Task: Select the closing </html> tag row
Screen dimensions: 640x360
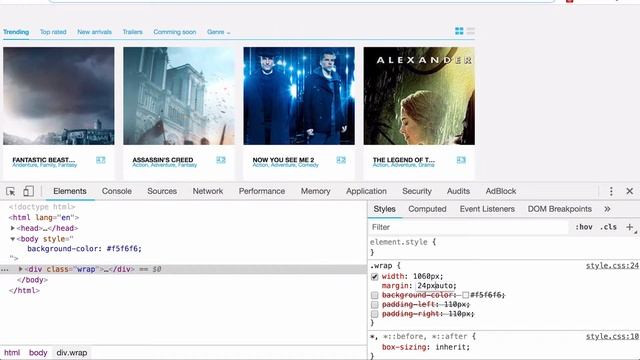Action: [24, 291]
